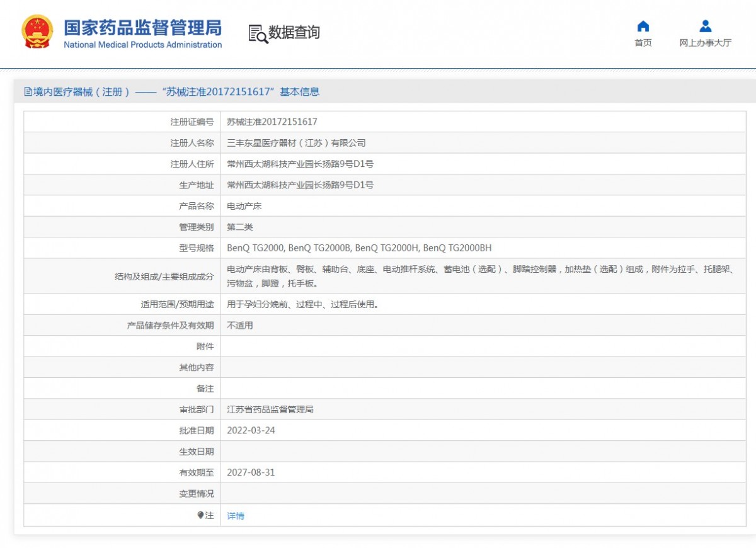
Task: Click the 不适用 storage condition value
Action: coord(240,326)
